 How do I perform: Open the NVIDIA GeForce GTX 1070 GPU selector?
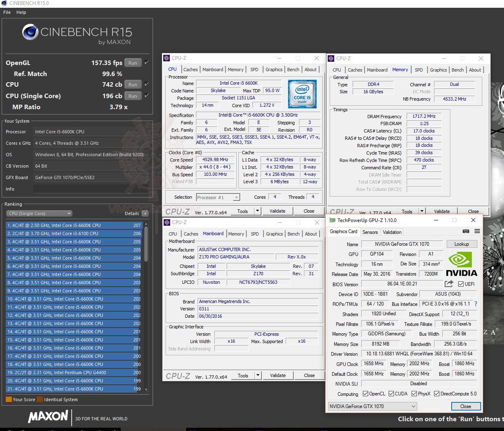(x=372, y=406)
